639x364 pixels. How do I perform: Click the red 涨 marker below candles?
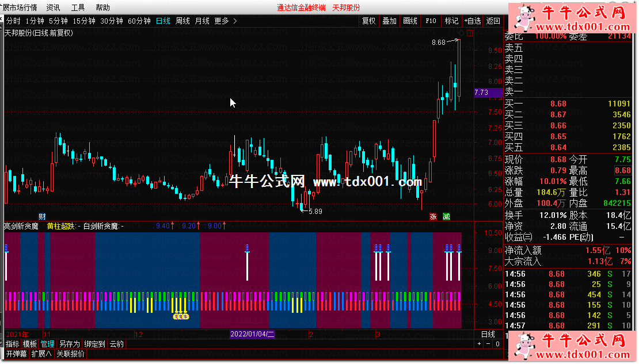(x=433, y=217)
